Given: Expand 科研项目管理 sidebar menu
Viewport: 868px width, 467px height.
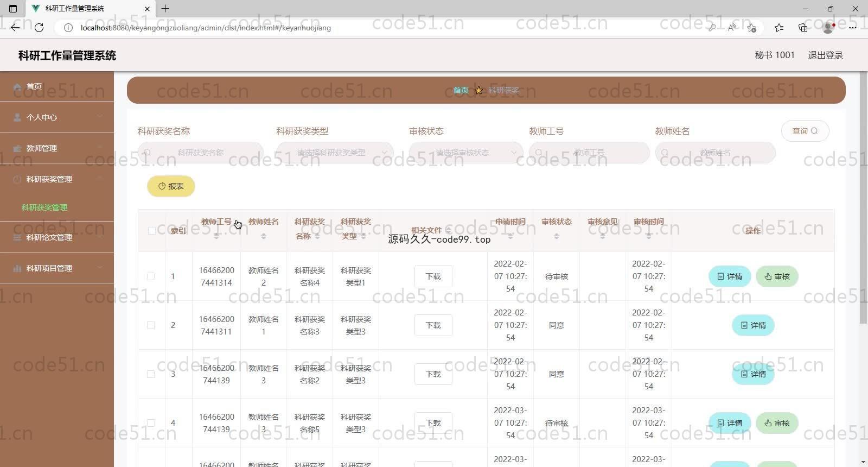Looking at the screenshot, I should 57,268.
